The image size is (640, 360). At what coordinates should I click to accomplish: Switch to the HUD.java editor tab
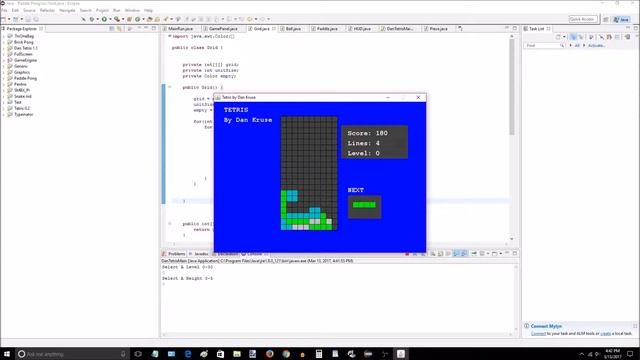tap(362, 29)
